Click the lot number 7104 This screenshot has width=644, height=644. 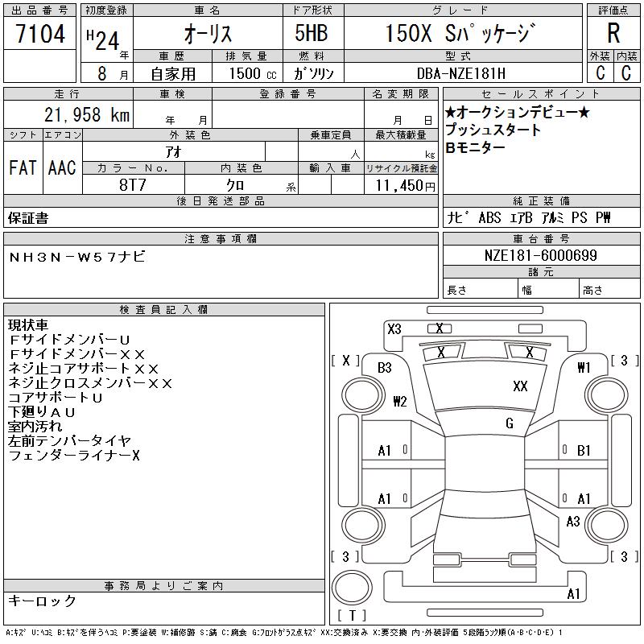(x=40, y=35)
